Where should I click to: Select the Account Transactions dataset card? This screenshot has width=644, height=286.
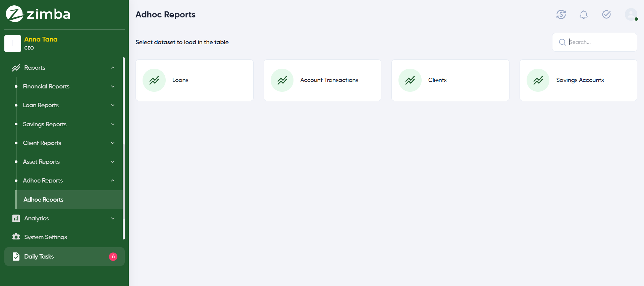pyautogui.click(x=322, y=80)
